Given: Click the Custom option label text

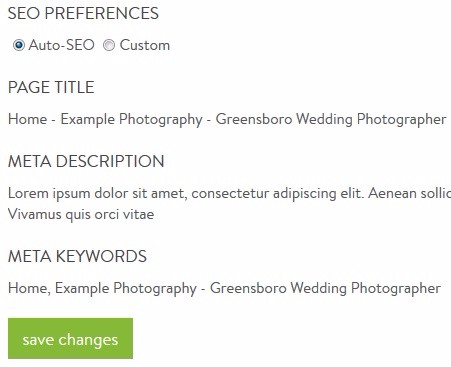Looking at the screenshot, I should 145,45.
